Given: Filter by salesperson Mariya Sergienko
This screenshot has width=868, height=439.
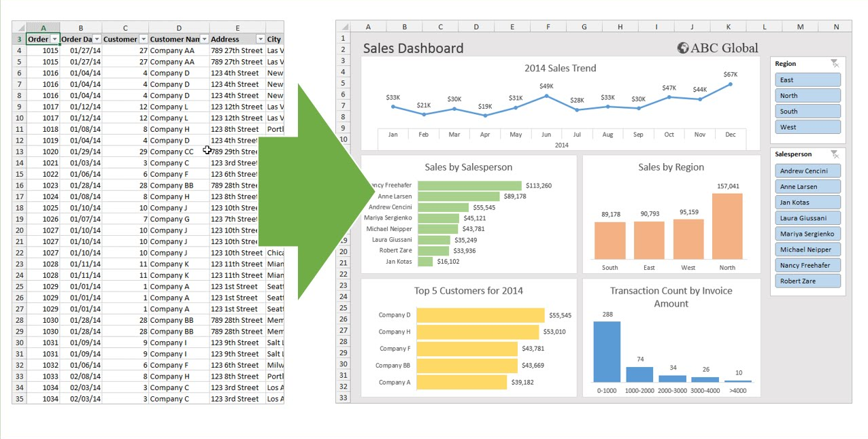Looking at the screenshot, I should click(x=807, y=233).
